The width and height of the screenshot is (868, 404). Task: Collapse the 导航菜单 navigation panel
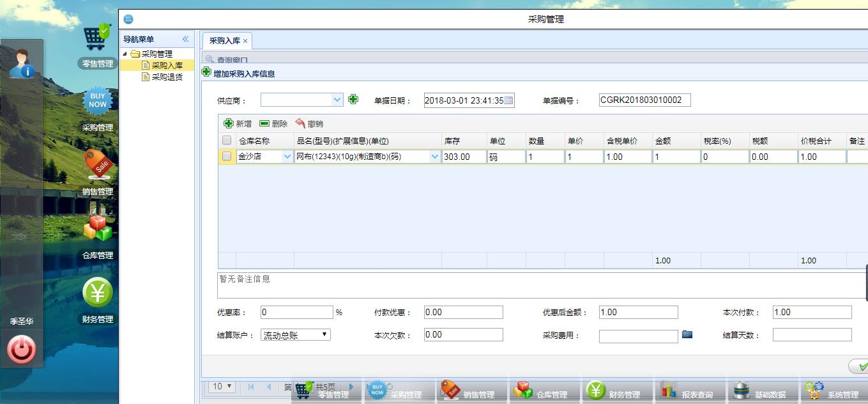pyautogui.click(x=186, y=39)
